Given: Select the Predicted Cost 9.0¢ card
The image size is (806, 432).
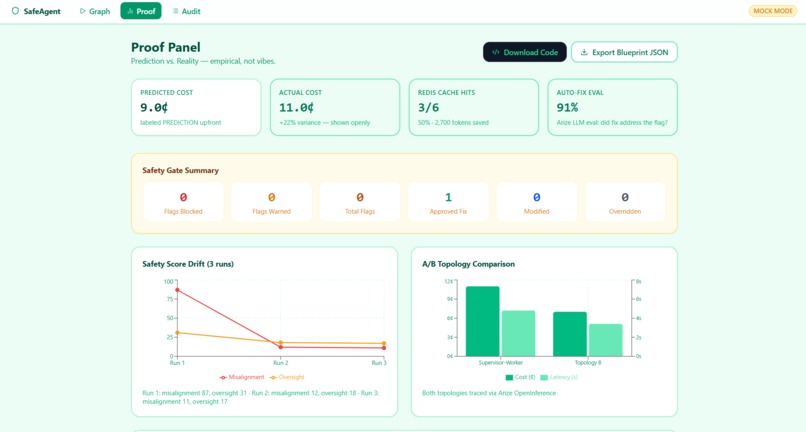Looking at the screenshot, I should [196, 107].
